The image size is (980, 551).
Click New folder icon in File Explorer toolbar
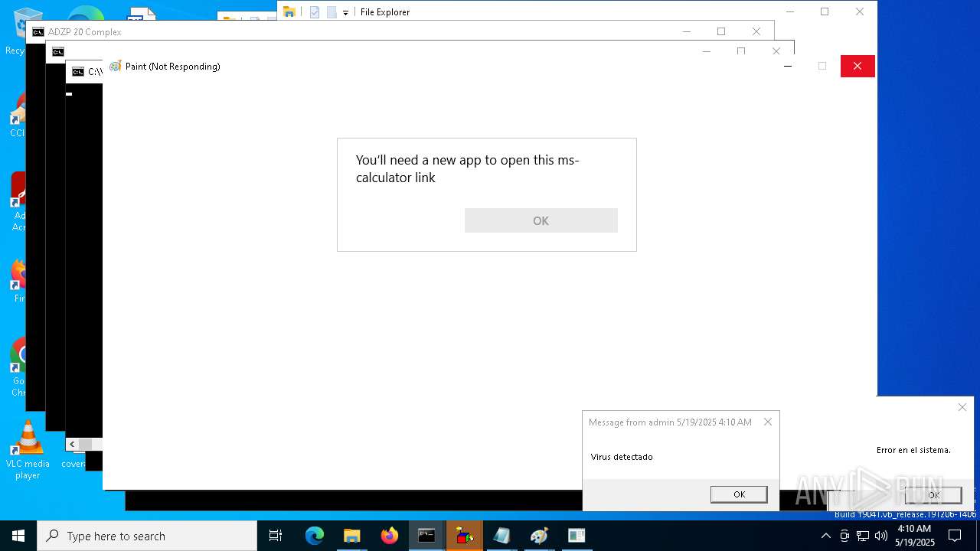[x=332, y=12]
